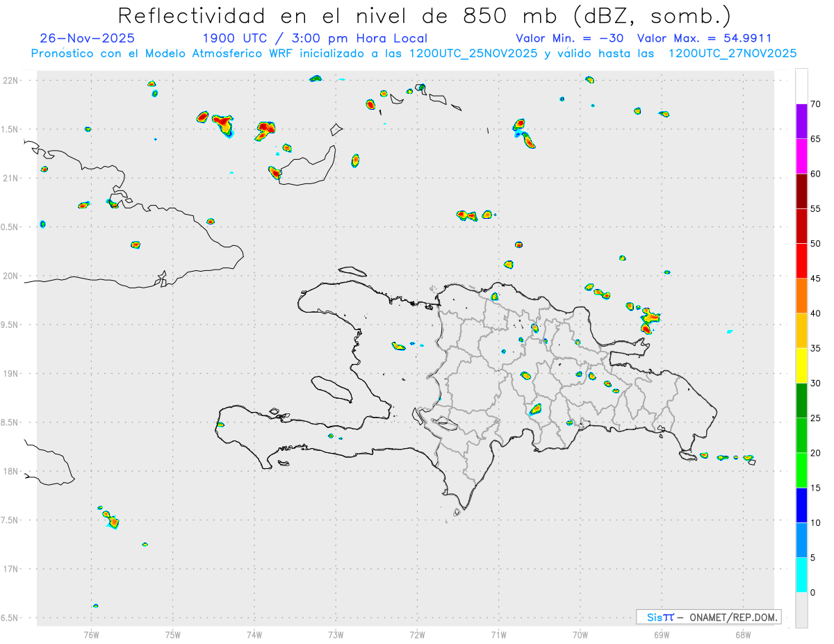Click the '74W' longitude label
The image size is (834, 644).
pos(254,634)
